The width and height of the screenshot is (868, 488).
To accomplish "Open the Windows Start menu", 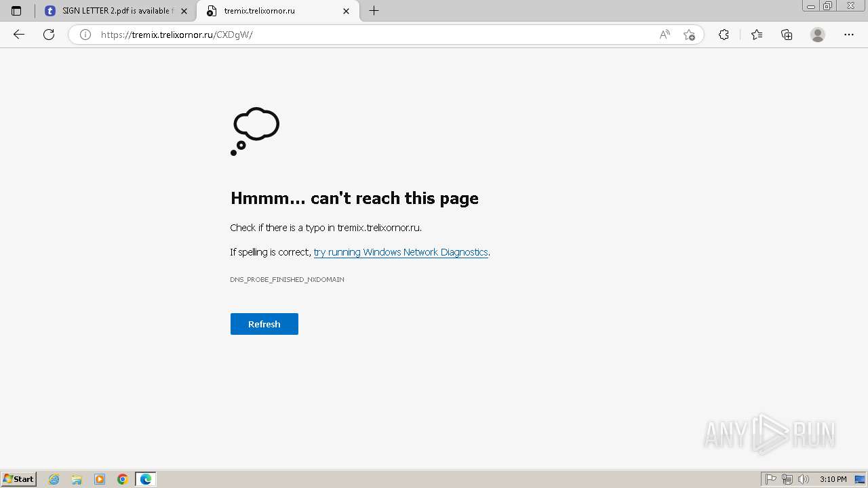I will click(19, 479).
